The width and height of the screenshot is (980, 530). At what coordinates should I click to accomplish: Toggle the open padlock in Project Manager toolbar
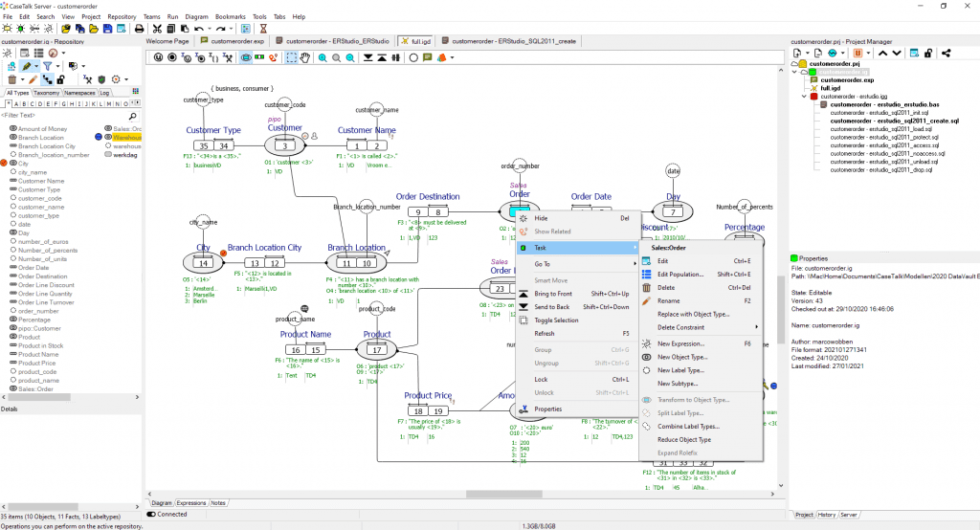click(x=928, y=54)
